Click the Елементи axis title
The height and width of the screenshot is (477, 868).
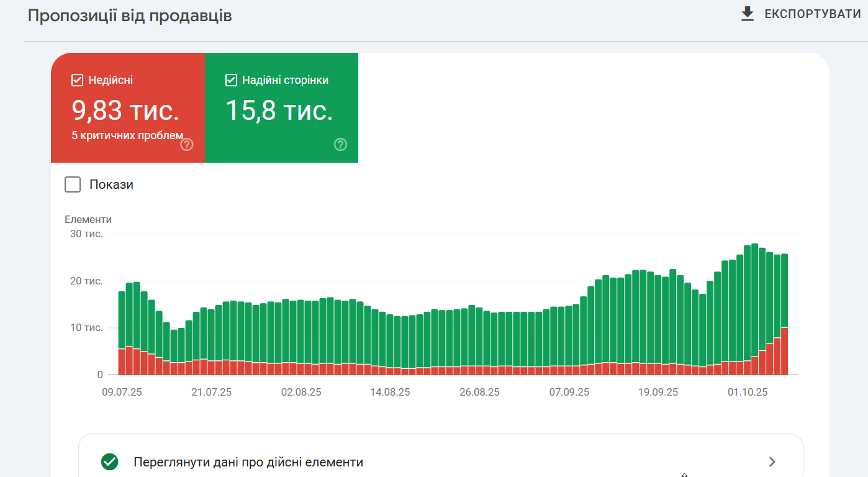(x=88, y=219)
